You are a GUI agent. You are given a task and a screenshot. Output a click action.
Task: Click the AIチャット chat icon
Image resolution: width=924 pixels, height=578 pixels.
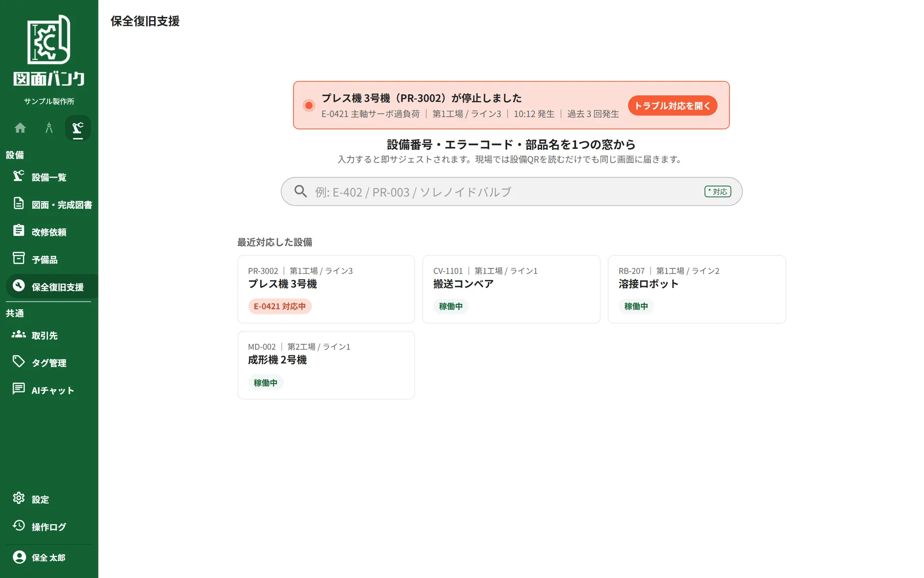[x=19, y=389]
